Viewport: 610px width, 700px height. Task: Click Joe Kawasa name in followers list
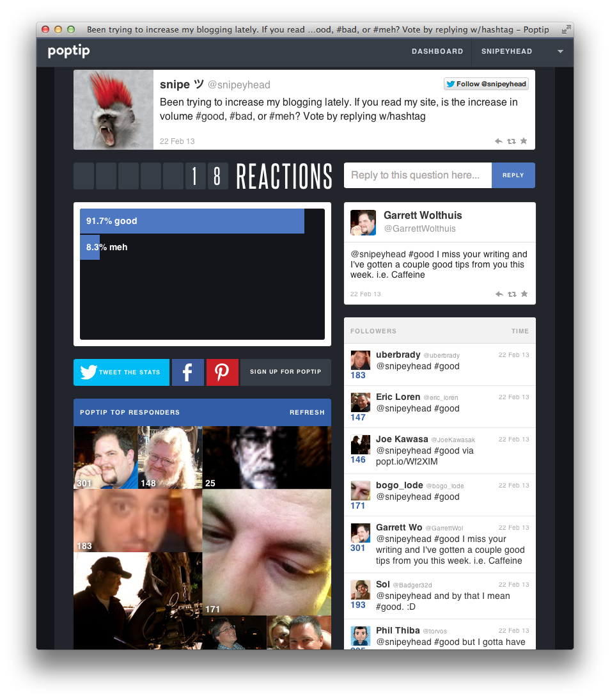pos(402,439)
